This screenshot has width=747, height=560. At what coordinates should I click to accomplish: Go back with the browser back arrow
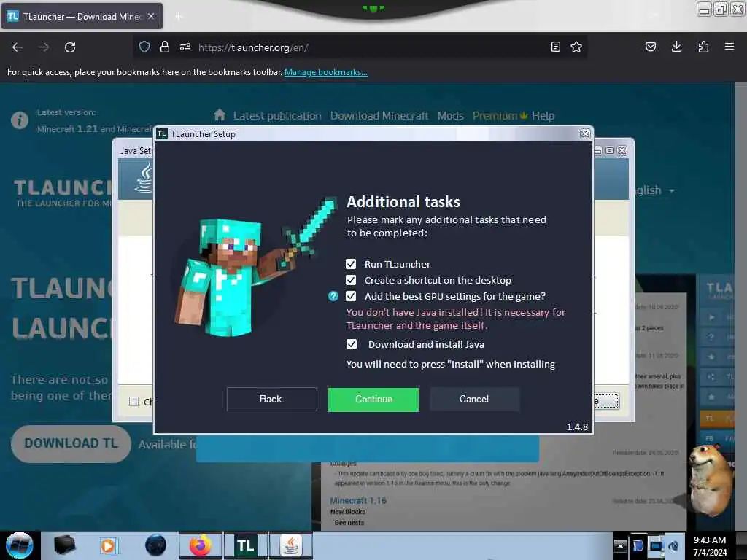point(18,47)
